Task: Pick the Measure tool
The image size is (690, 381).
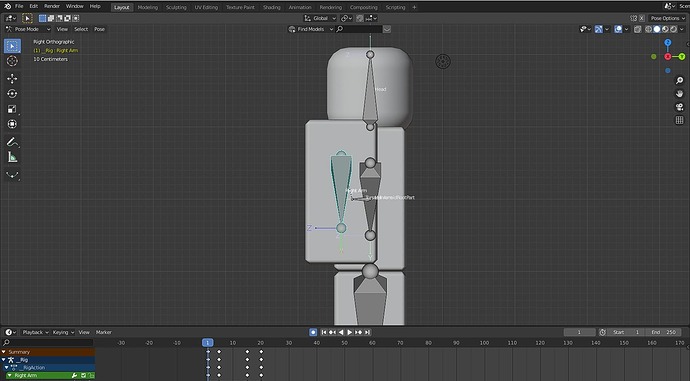Action: 12,157
